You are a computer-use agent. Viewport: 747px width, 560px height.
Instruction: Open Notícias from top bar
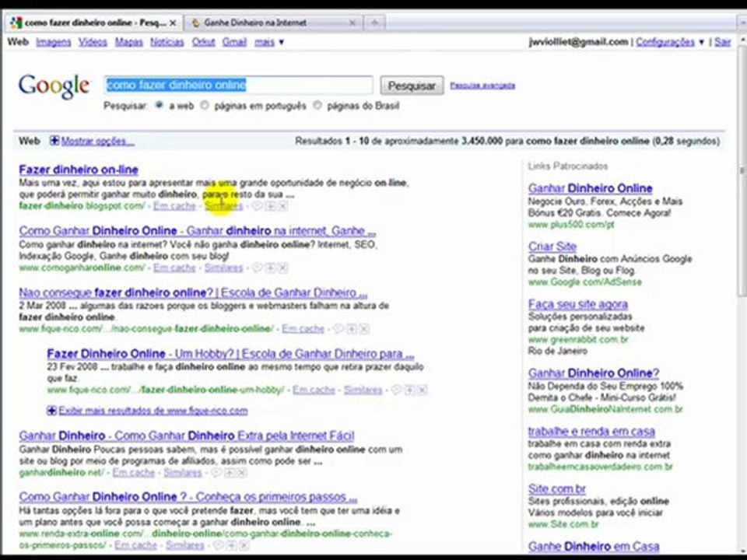167,42
